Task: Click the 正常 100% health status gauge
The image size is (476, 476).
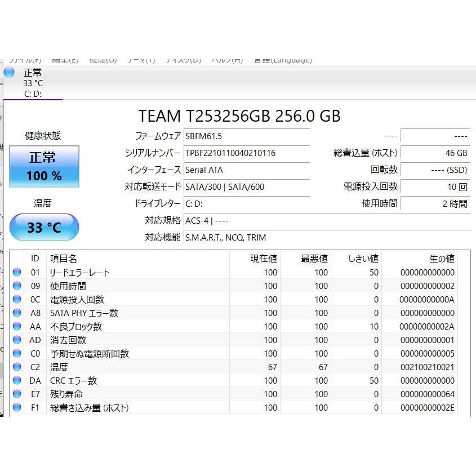Action: (44, 166)
